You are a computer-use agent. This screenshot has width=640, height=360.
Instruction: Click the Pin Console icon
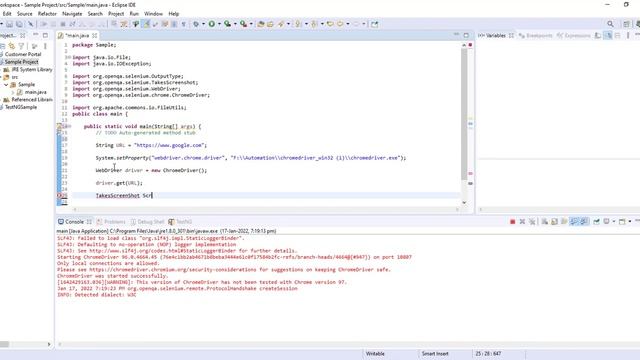(596, 222)
